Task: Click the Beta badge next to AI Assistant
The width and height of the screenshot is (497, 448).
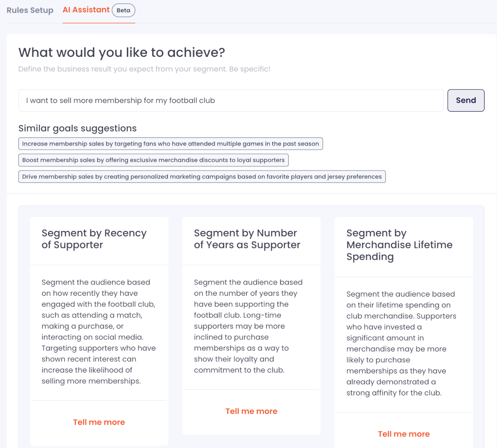Action: click(x=123, y=10)
